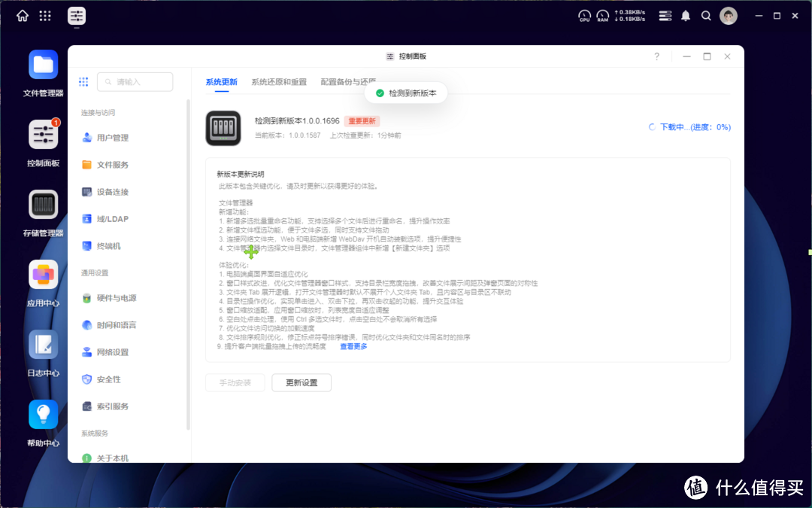Viewport: 812px width, 508px height.
Task: Click the 请输入 search input field
Action: tap(135, 81)
